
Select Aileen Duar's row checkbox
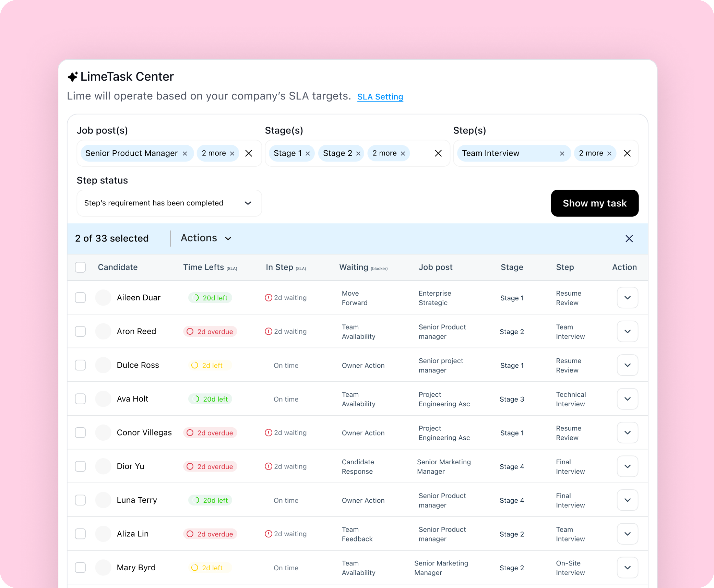click(x=80, y=298)
